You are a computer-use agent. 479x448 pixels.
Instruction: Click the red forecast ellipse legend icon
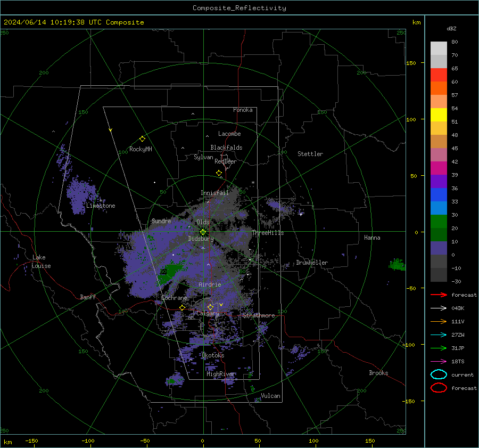pyautogui.click(x=439, y=388)
